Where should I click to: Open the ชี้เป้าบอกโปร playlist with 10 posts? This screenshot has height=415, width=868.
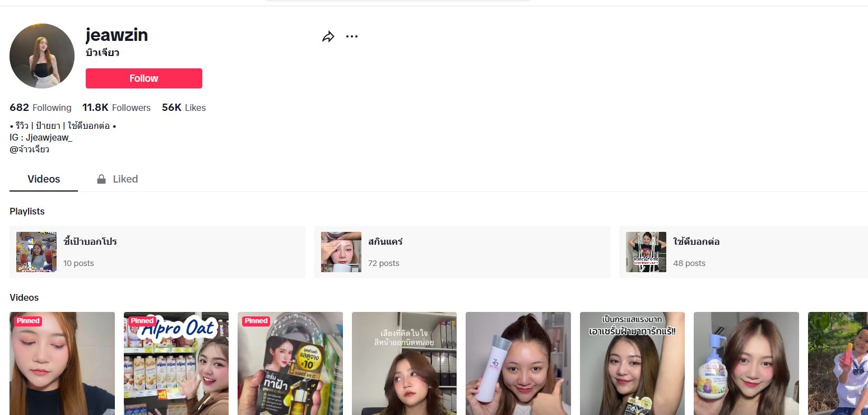pyautogui.click(x=157, y=252)
